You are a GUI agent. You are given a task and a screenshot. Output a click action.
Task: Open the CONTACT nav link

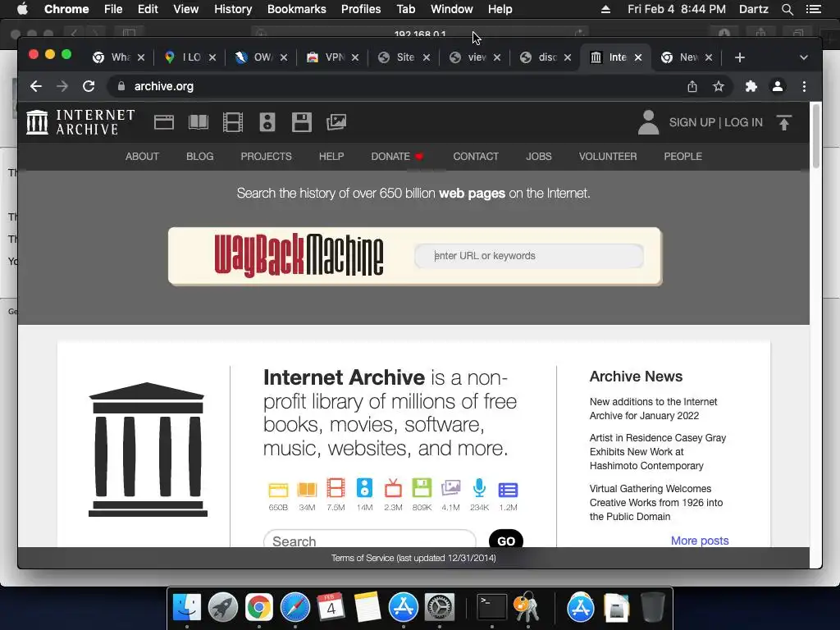[x=476, y=157]
